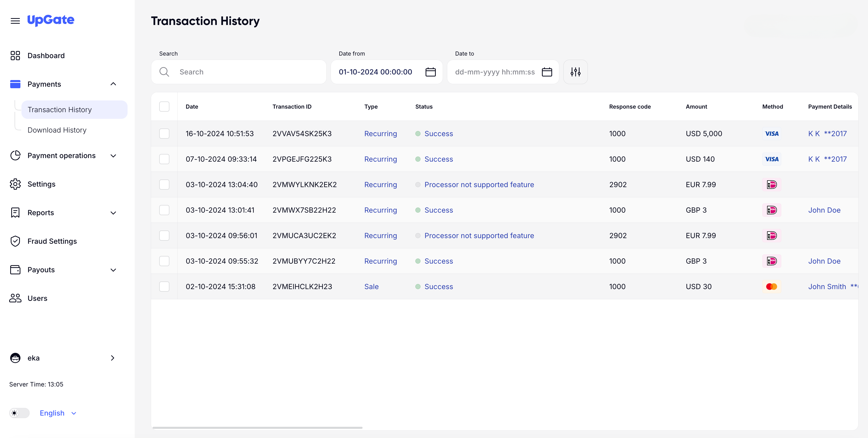Expand the Payment operations menu

click(x=113, y=156)
